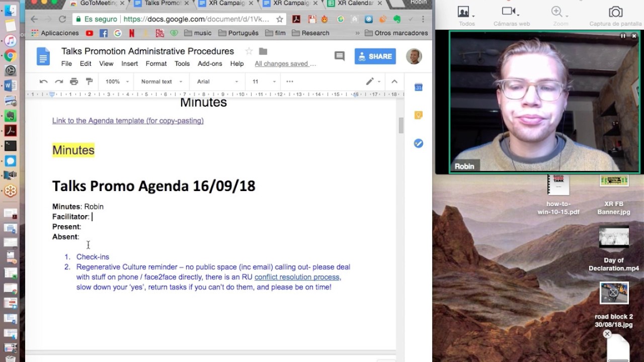
Task: Open Google Docs home icon
Action: (x=43, y=56)
